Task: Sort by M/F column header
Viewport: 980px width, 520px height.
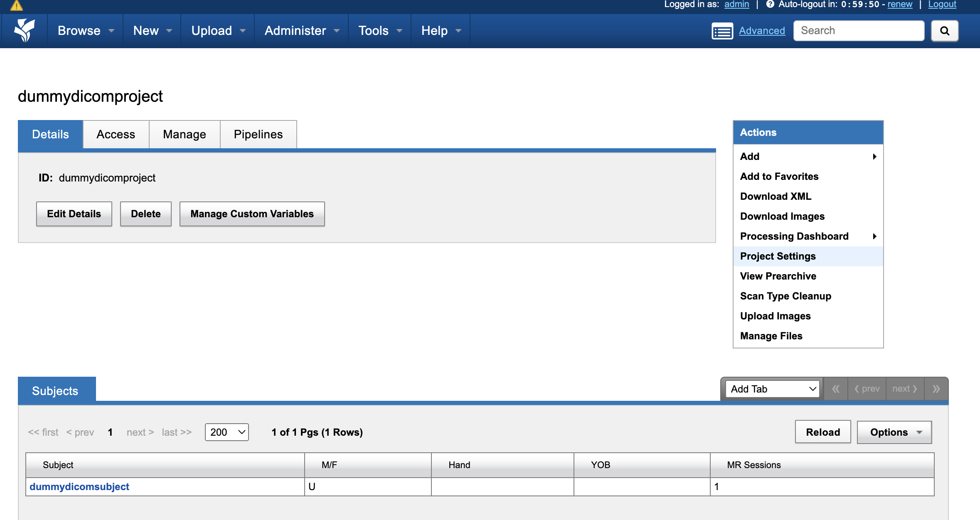Action: [368, 465]
